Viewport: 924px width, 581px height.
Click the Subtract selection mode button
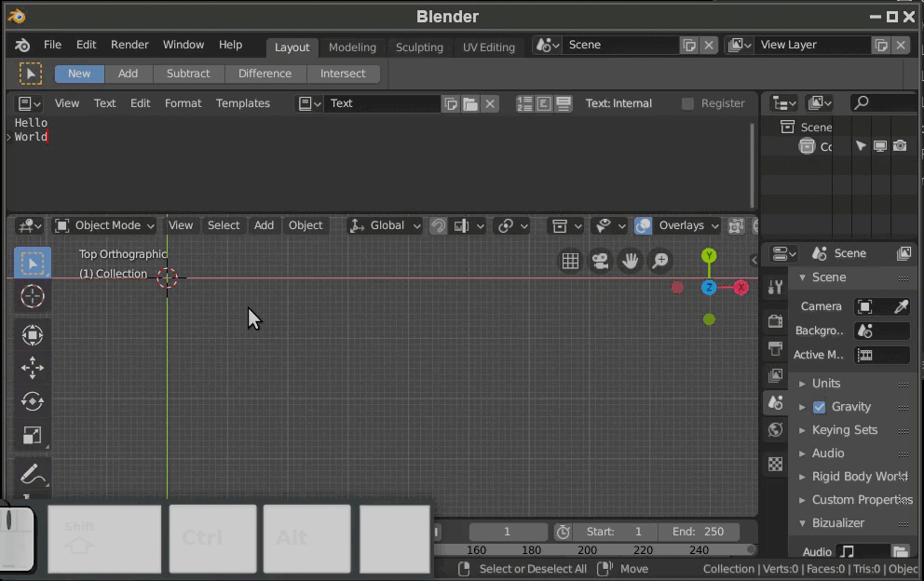tap(188, 74)
